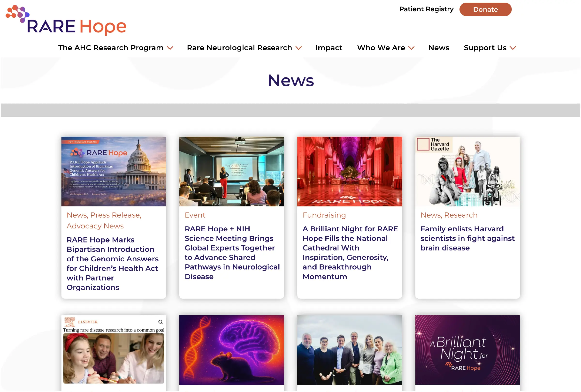The image size is (581, 392).
Task: Open The AHC Research Program menu
Action: point(111,48)
